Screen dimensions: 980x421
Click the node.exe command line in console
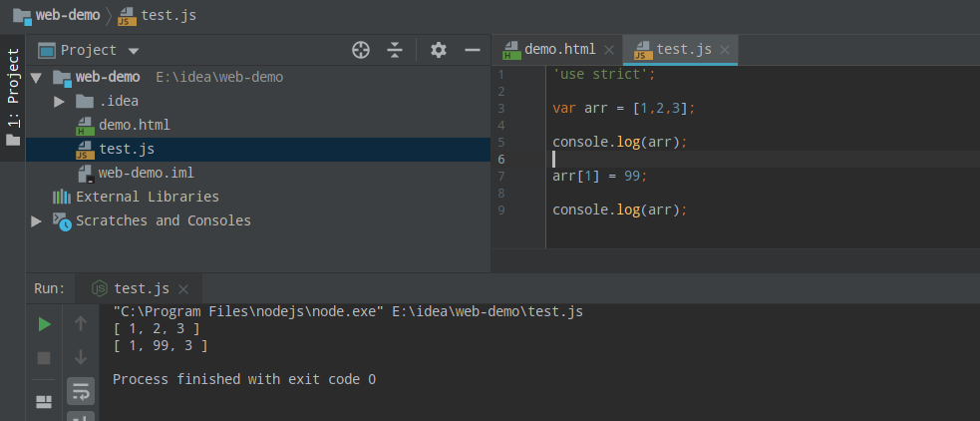(x=348, y=311)
